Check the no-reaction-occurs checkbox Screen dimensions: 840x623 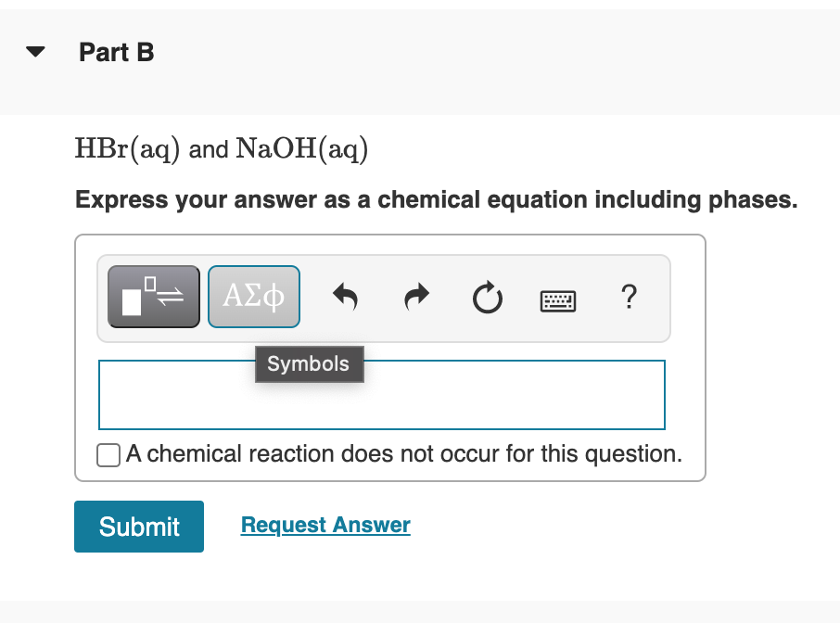[108, 454]
